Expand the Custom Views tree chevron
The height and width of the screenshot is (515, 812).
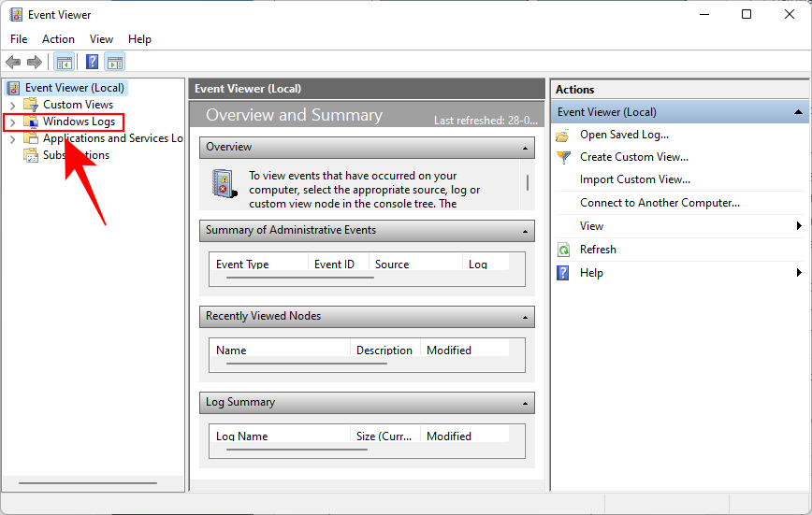click(x=12, y=106)
